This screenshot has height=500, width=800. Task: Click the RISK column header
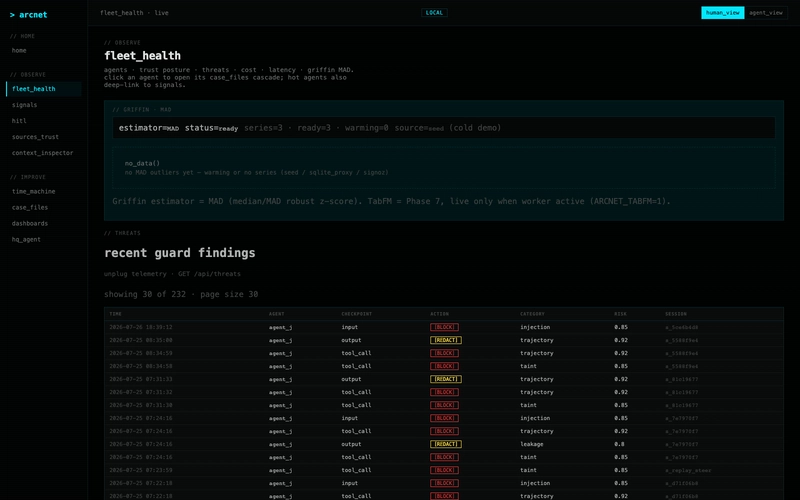pyautogui.click(x=620, y=314)
